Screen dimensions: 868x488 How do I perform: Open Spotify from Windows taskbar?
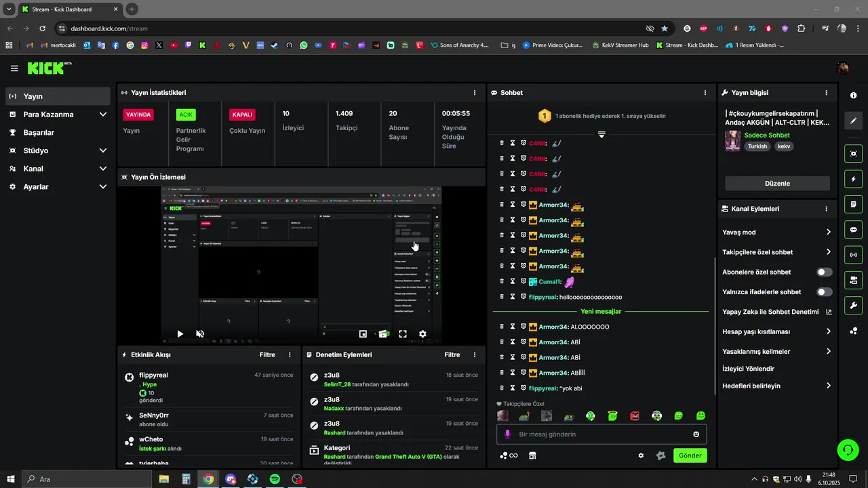point(275,479)
